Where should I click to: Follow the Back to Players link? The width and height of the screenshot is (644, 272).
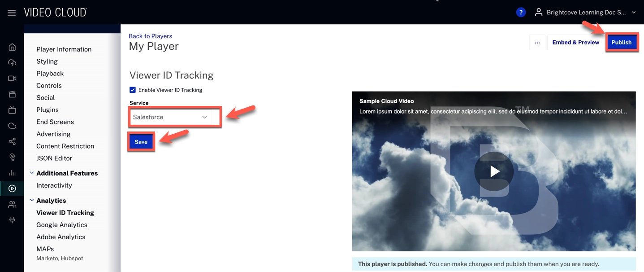coord(150,36)
